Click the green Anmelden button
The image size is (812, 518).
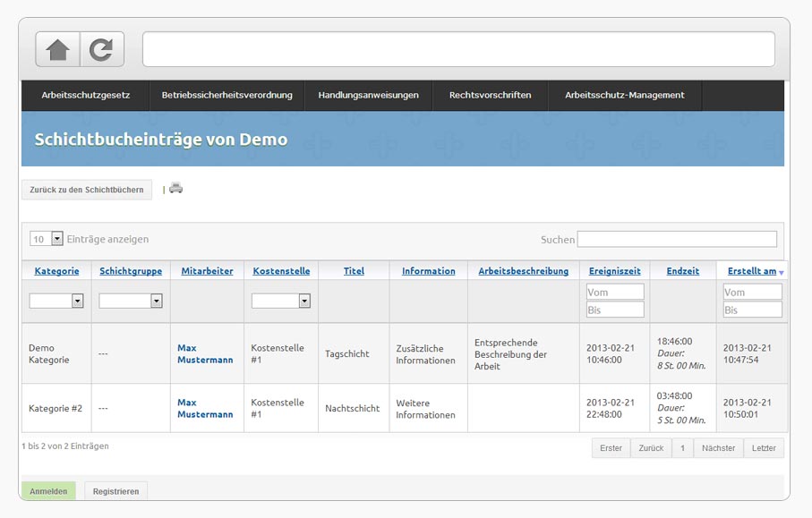(48, 491)
